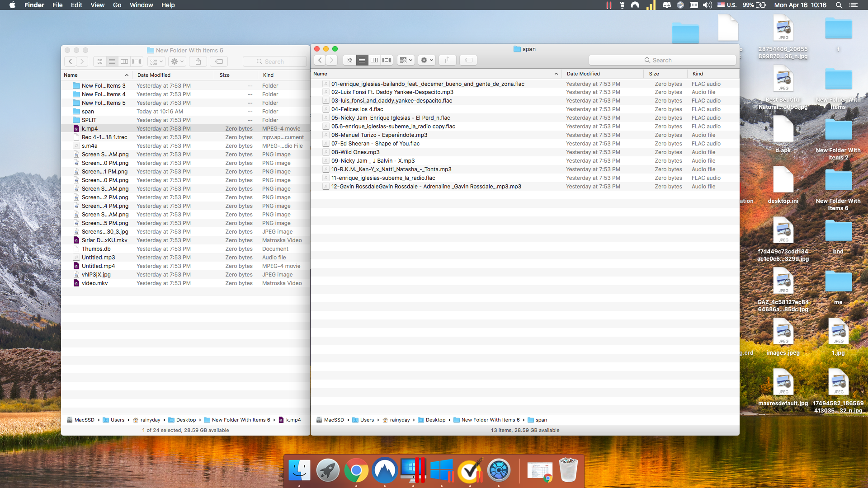The width and height of the screenshot is (868, 488).
Task: Open the Apple menu
Action: click(x=12, y=5)
